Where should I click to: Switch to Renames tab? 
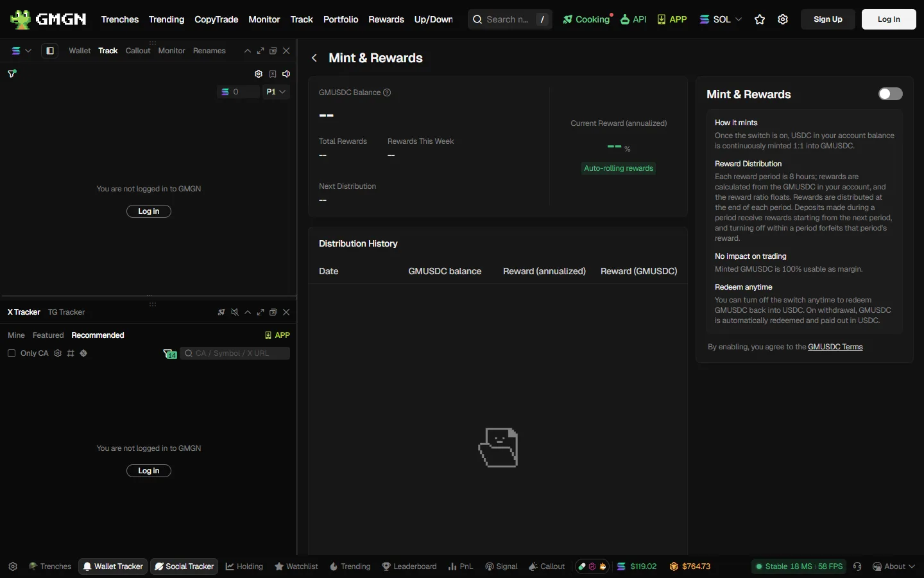pyautogui.click(x=209, y=51)
